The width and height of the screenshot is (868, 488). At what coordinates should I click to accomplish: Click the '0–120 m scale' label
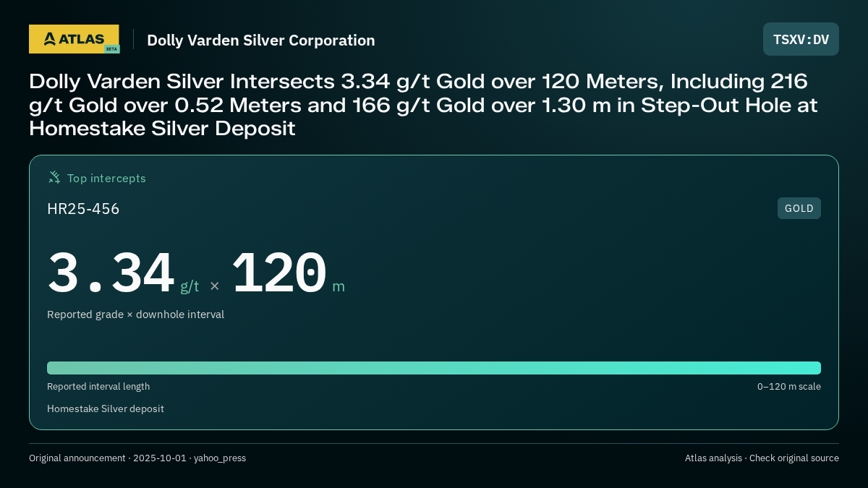tap(789, 387)
